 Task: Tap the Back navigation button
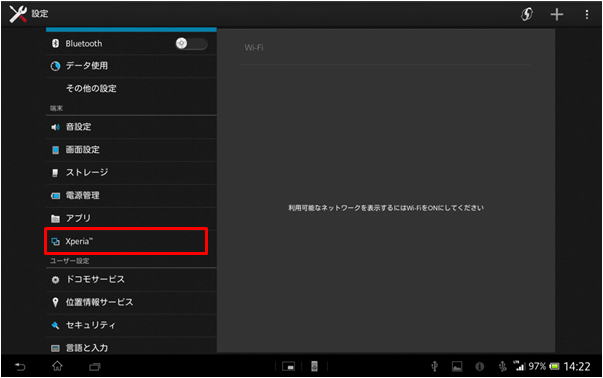click(20, 366)
